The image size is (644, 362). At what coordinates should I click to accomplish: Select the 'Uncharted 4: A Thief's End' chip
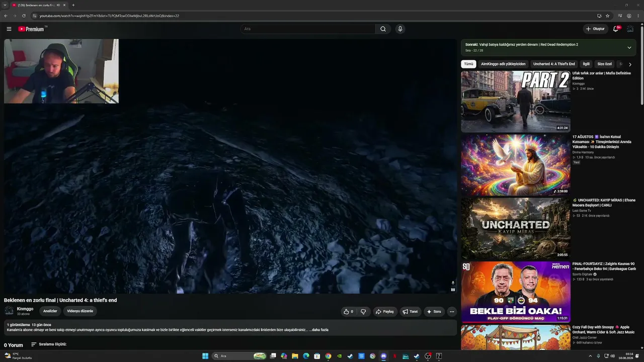click(554, 64)
